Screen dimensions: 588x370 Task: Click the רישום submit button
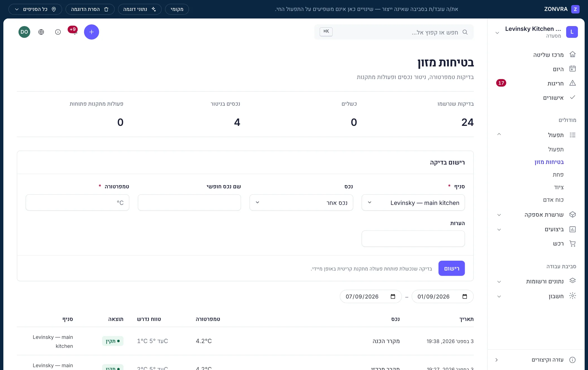click(452, 268)
